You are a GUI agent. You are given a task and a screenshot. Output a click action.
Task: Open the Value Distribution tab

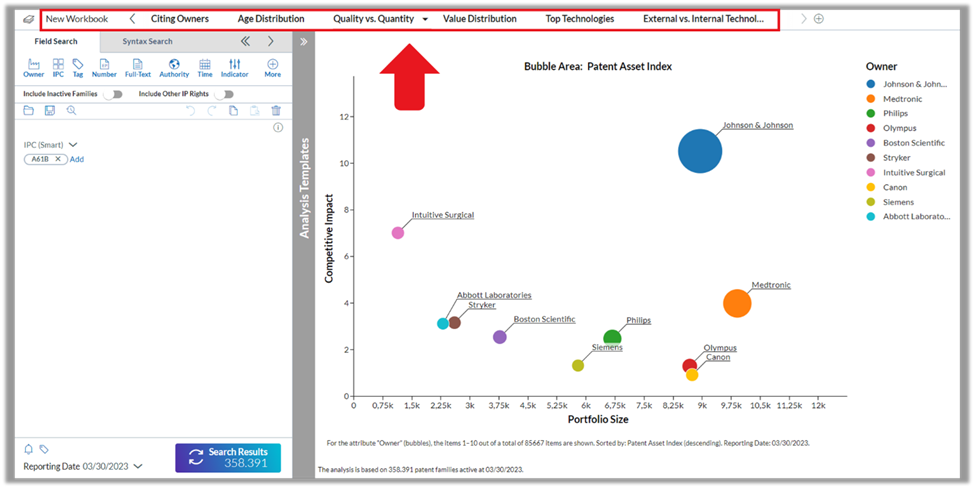click(480, 19)
